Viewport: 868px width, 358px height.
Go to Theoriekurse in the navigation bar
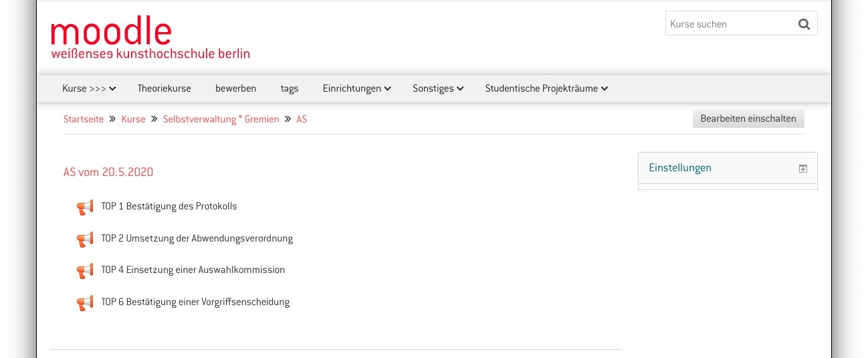pyautogui.click(x=165, y=88)
